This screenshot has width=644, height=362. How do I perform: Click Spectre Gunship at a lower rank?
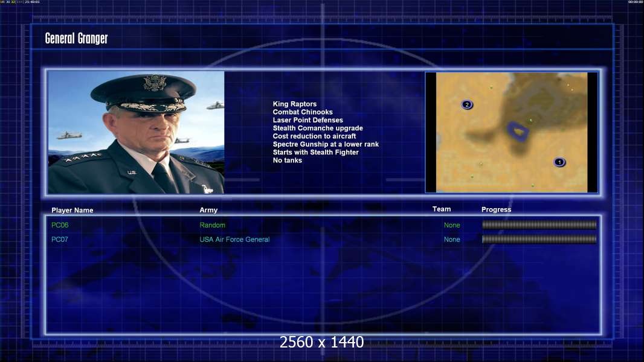tap(326, 144)
